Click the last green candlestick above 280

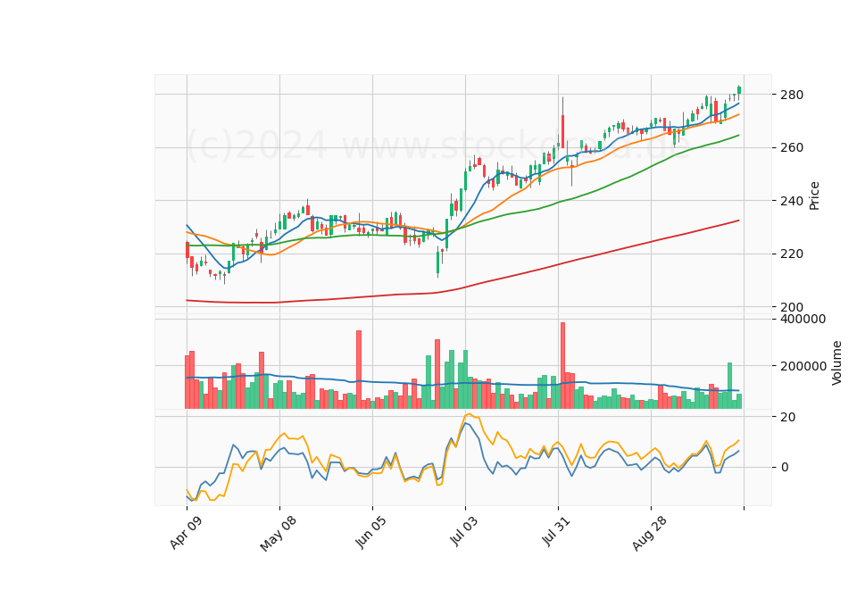739,90
